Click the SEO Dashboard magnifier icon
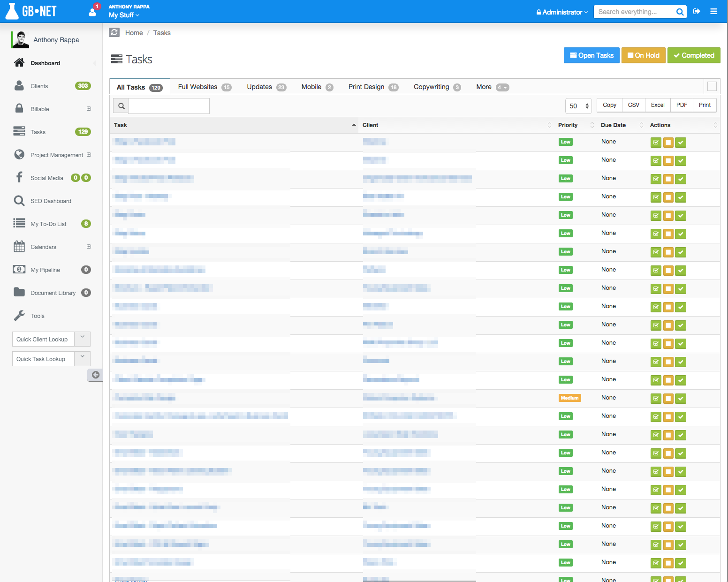This screenshot has height=582, width=728. pos(19,201)
